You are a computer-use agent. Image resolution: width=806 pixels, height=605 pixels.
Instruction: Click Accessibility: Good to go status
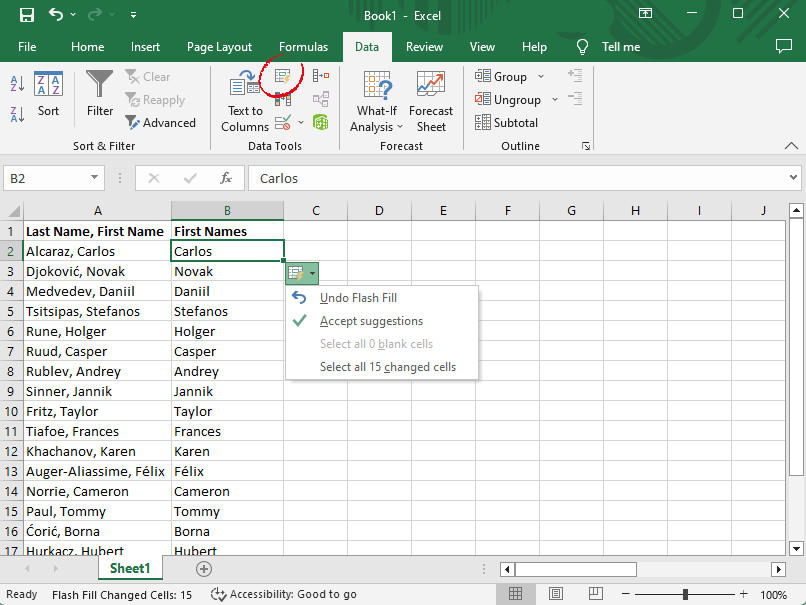(x=284, y=595)
